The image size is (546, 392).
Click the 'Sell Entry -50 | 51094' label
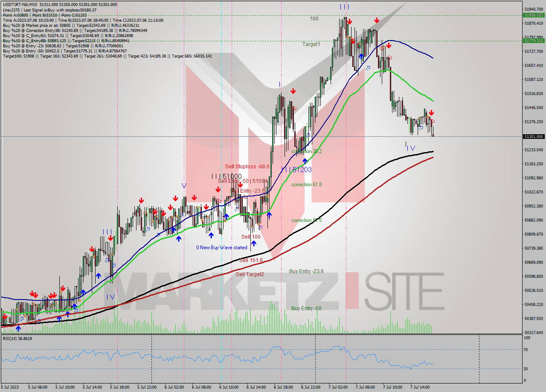(x=242, y=181)
